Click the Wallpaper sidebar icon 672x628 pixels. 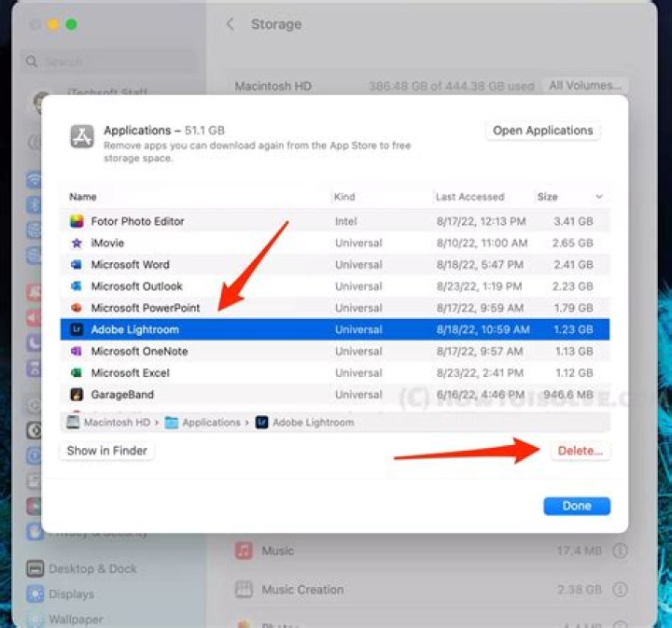[x=35, y=619]
